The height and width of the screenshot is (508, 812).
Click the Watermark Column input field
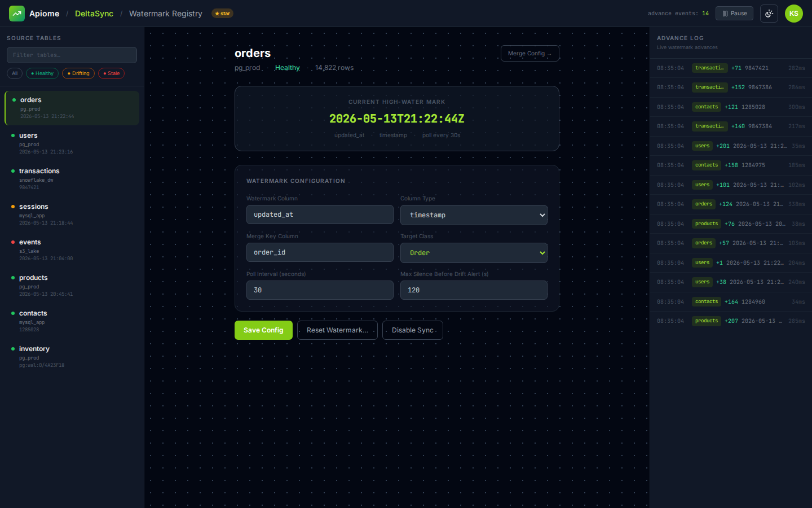[x=320, y=214]
